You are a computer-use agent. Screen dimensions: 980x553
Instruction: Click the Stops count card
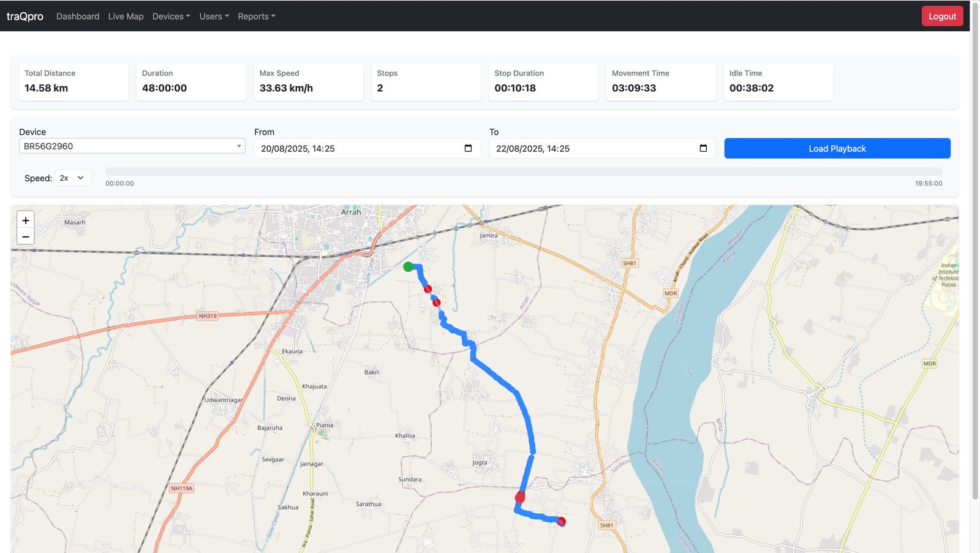[x=426, y=82]
